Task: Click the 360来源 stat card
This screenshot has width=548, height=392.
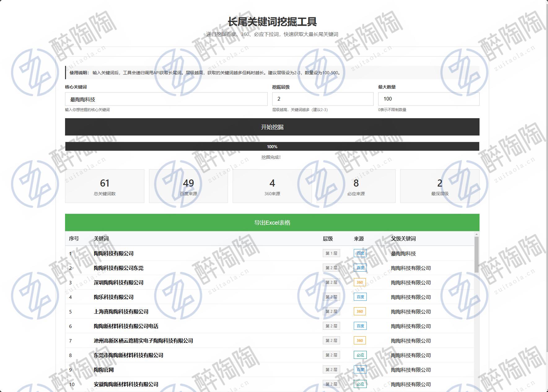Action: pyautogui.click(x=272, y=186)
